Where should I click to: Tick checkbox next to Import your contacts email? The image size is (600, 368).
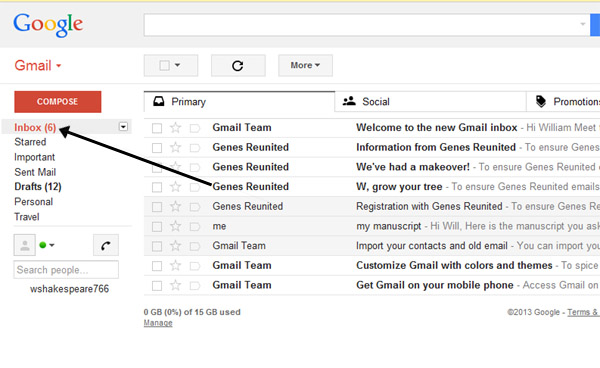[157, 246]
